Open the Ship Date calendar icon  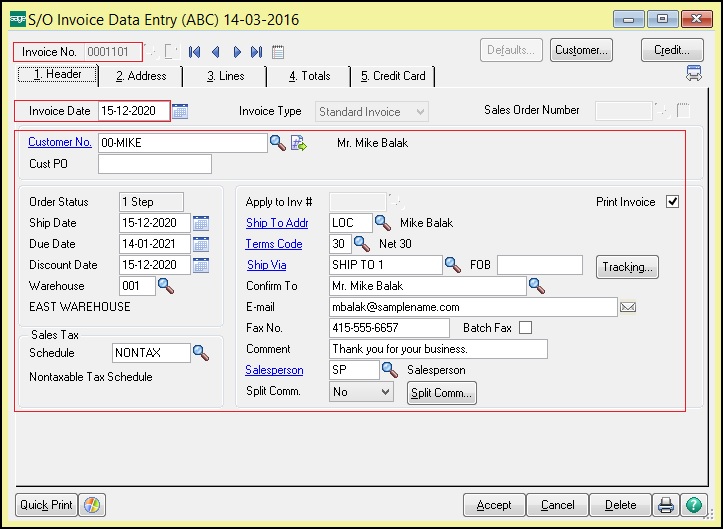pyautogui.click(x=201, y=223)
